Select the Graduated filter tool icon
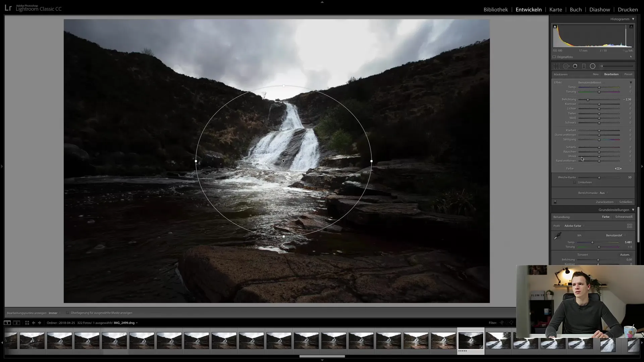The height and width of the screenshot is (362, 644). pyautogui.click(x=584, y=66)
